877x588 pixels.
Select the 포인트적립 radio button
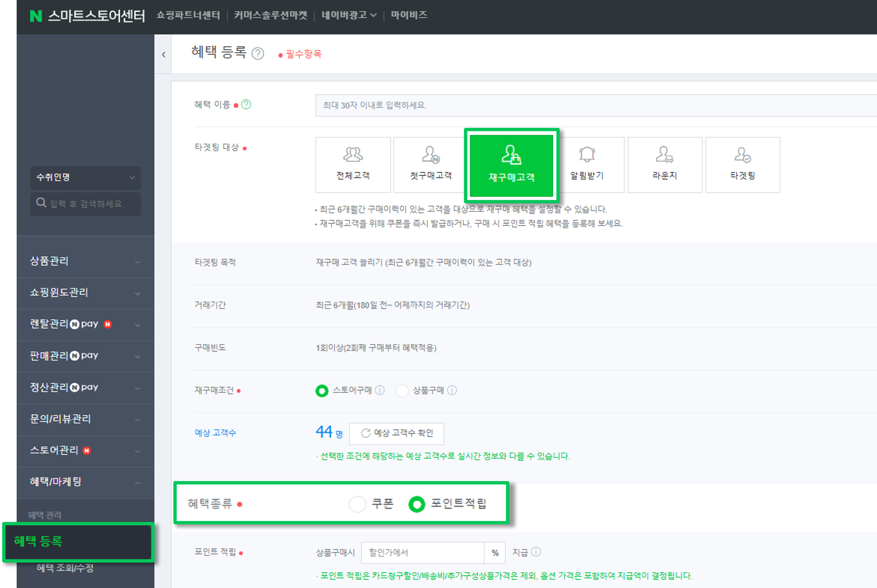click(x=417, y=504)
